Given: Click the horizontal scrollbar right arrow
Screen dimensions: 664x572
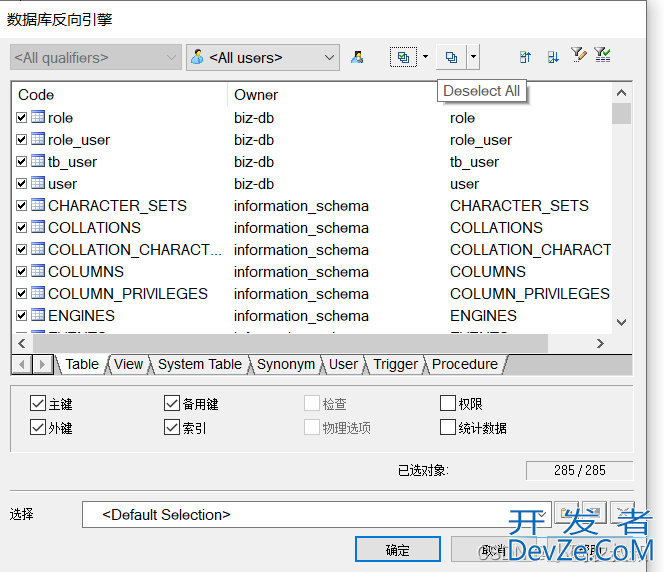Looking at the screenshot, I should click(600, 343).
